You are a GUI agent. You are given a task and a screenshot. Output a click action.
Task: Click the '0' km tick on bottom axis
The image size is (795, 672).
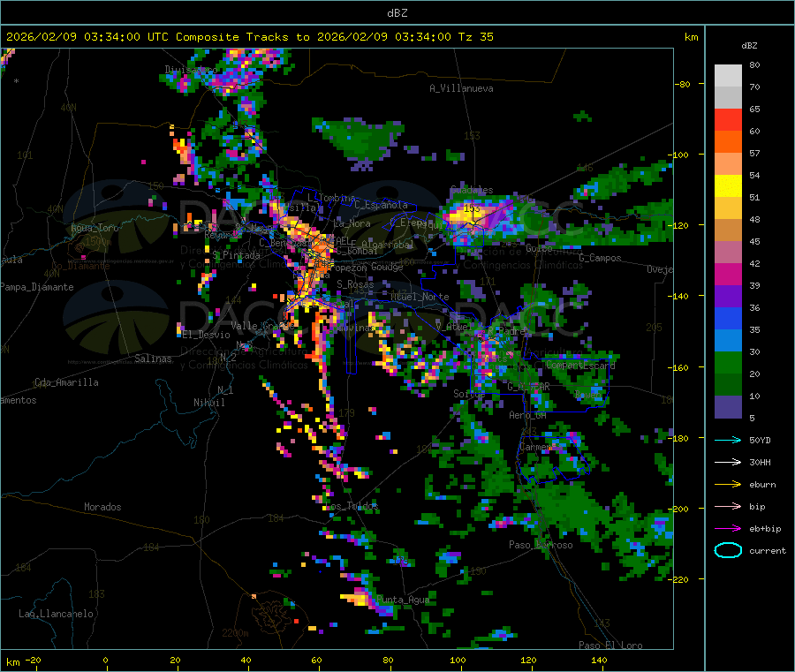click(x=105, y=660)
